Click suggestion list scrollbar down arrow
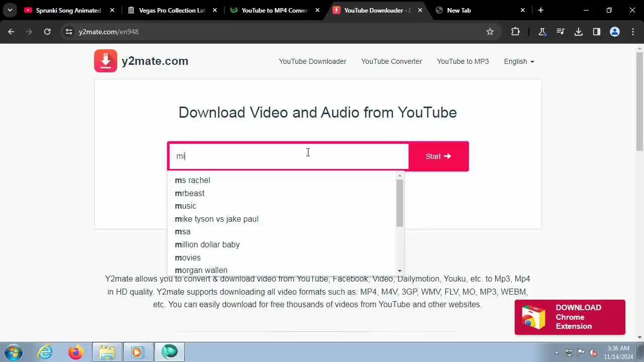This screenshot has height=362, width=644. coord(399,271)
